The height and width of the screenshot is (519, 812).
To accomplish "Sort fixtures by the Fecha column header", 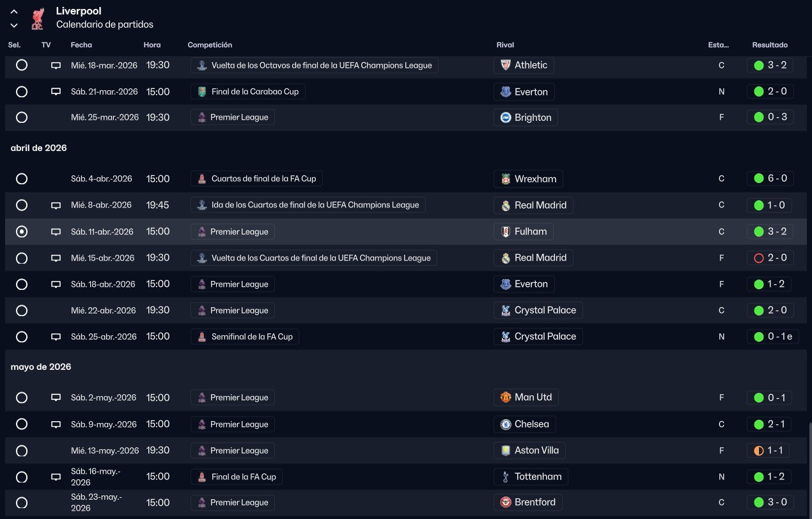I will tap(81, 45).
